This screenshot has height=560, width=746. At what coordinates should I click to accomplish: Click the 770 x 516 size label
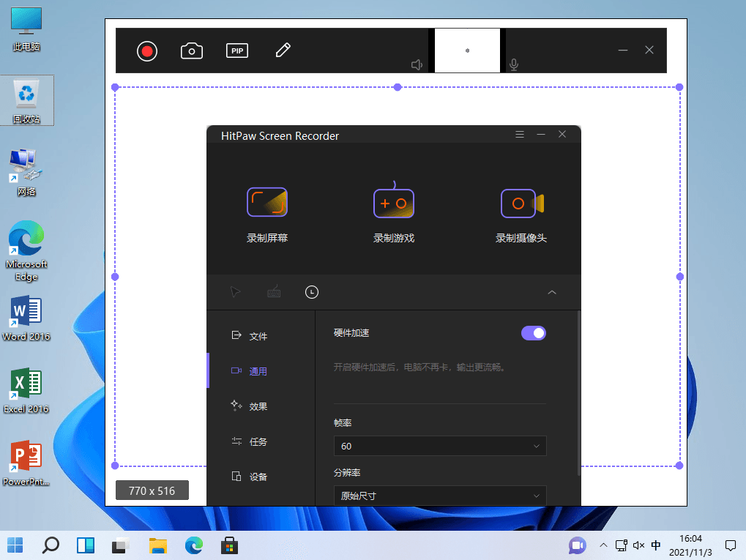tap(152, 490)
